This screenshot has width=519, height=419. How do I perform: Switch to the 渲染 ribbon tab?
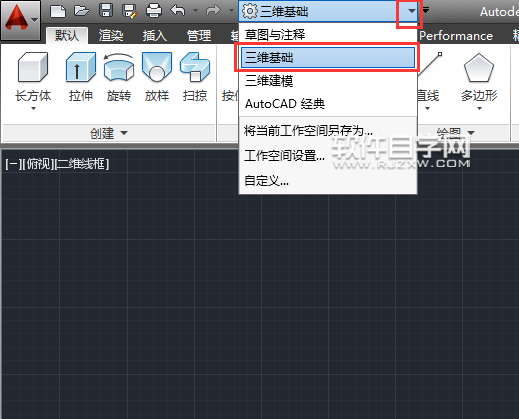point(111,35)
